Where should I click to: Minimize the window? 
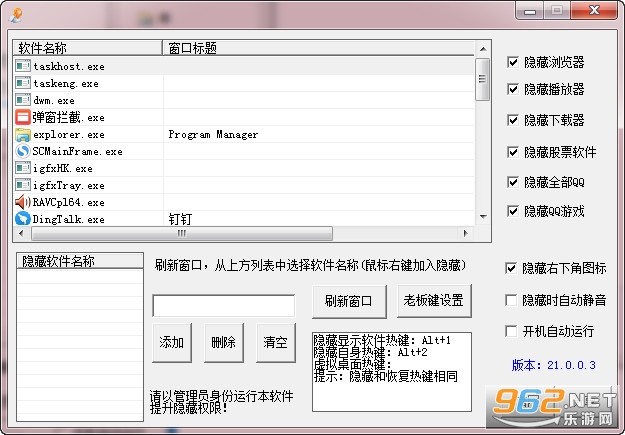tap(529, 11)
